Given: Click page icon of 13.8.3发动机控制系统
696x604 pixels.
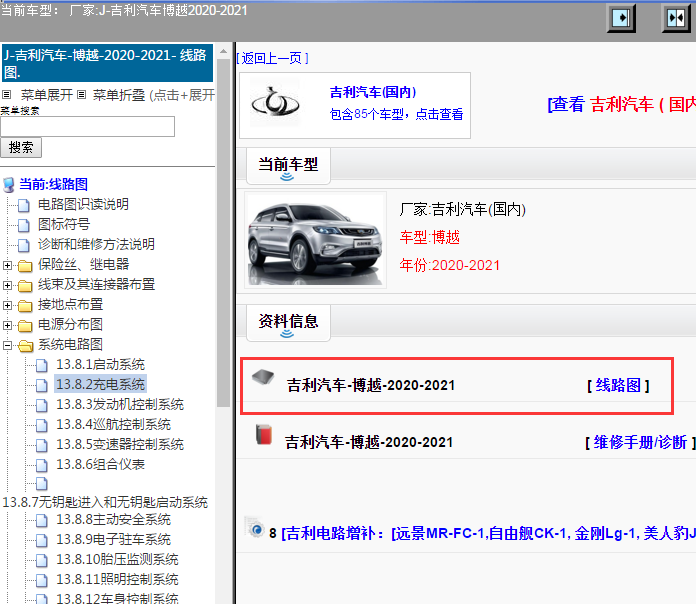Looking at the screenshot, I should click(42, 405).
